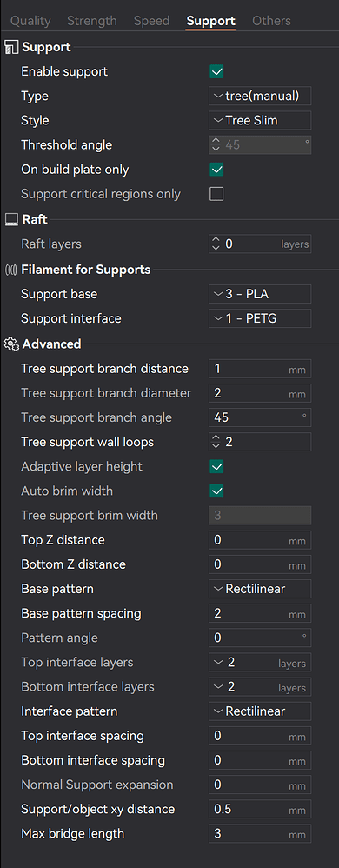Screen dimensions: 339x868
Task: Click Bottom interface spacing field
Action: coord(260,761)
